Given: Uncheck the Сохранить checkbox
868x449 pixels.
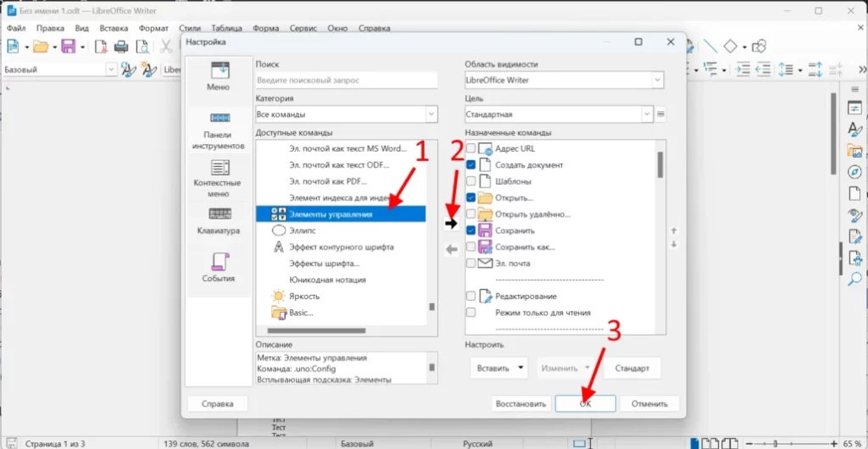Looking at the screenshot, I should (x=471, y=230).
